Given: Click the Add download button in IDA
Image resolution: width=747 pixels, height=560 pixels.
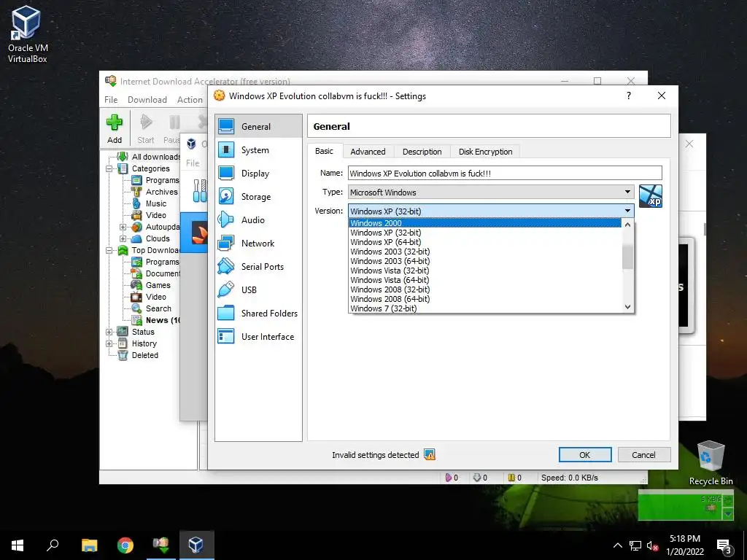Looking at the screenshot, I should point(115,128).
